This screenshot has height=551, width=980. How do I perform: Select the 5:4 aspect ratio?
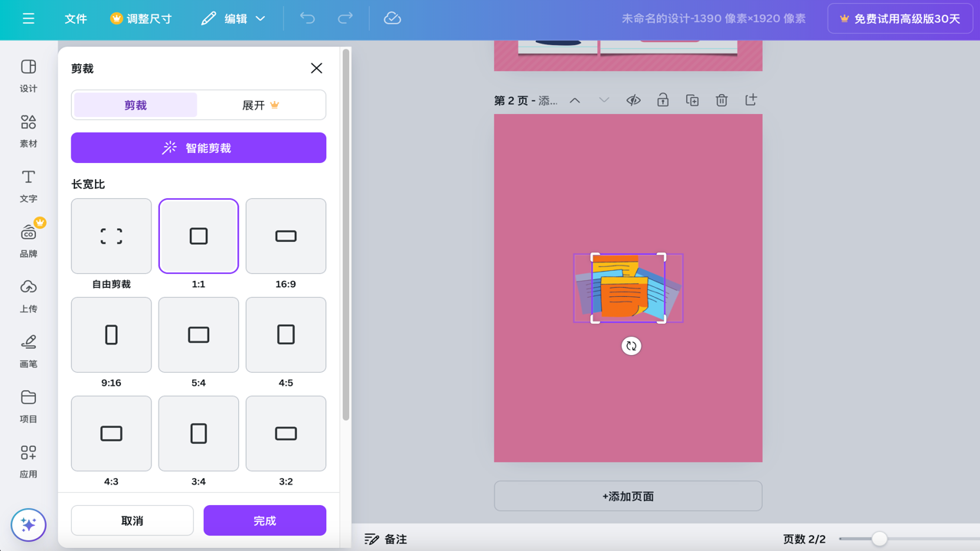[198, 334]
